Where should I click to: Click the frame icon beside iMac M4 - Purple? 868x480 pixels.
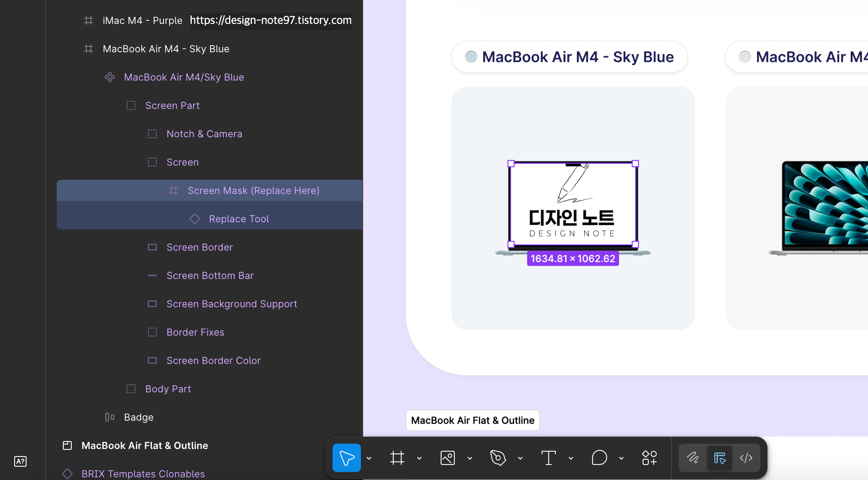pyautogui.click(x=89, y=20)
